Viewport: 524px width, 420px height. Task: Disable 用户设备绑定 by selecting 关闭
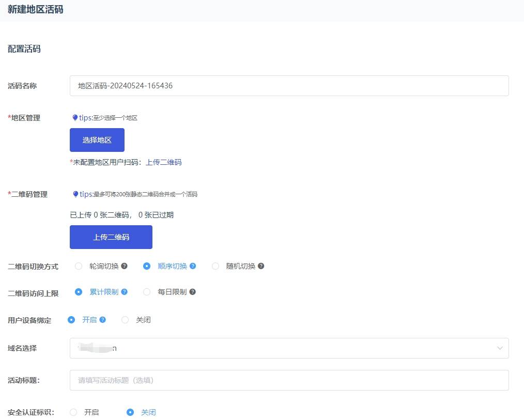[125, 320]
